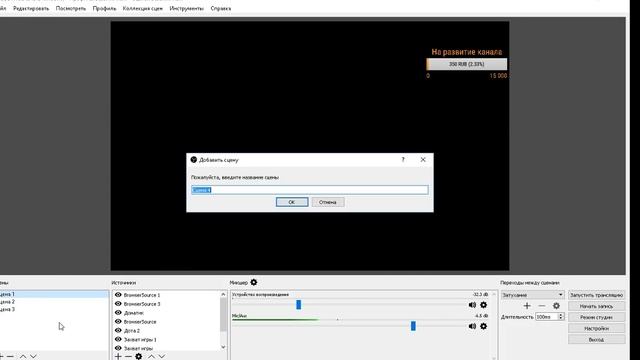Open the Посмотреть menu

point(71,8)
